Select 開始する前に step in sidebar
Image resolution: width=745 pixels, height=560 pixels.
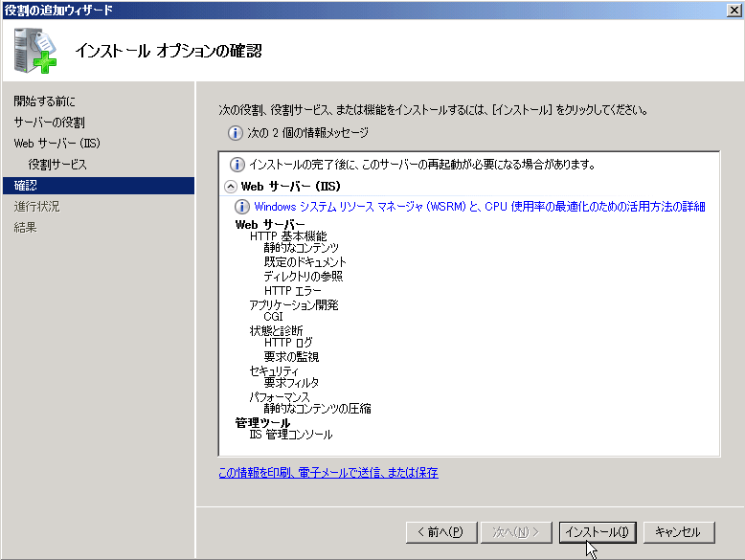coord(44,101)
